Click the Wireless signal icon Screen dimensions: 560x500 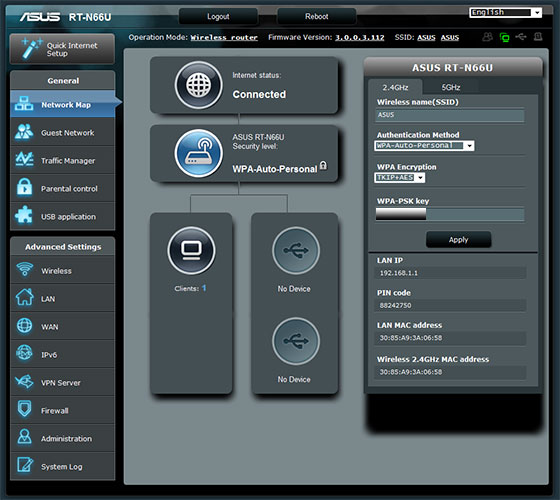coord(24,269)
